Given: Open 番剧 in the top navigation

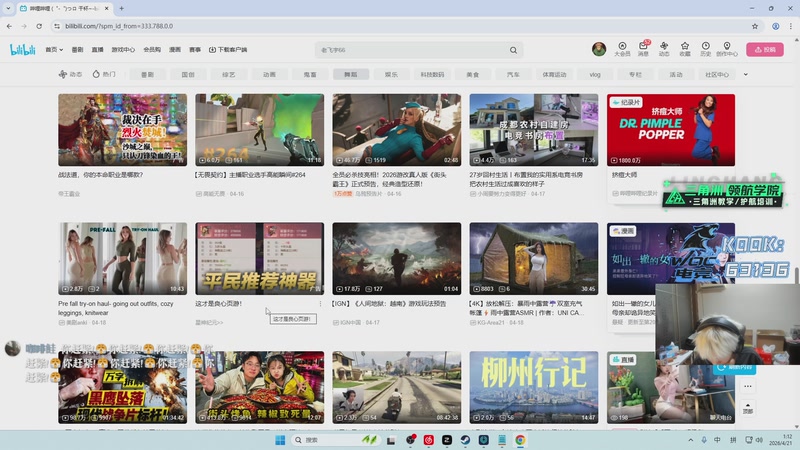Looking at the screenshot, I should point(78,49).
